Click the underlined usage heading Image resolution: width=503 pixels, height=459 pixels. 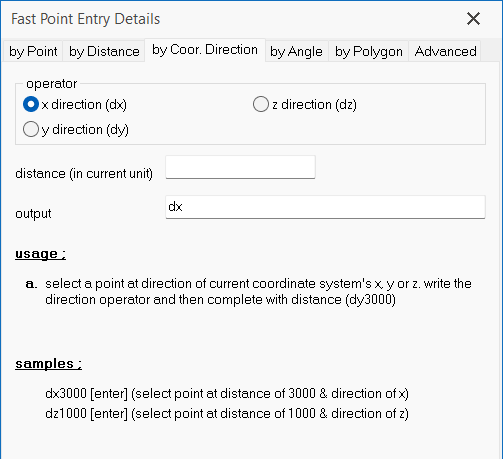click(40, 254)
